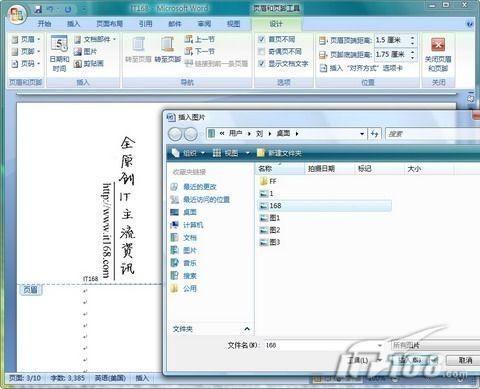Image resolution: width=480 pixels, height=389 pixels.
Task: Click the 文档部件 quick parts icon
Action: (x=78, y=40)
